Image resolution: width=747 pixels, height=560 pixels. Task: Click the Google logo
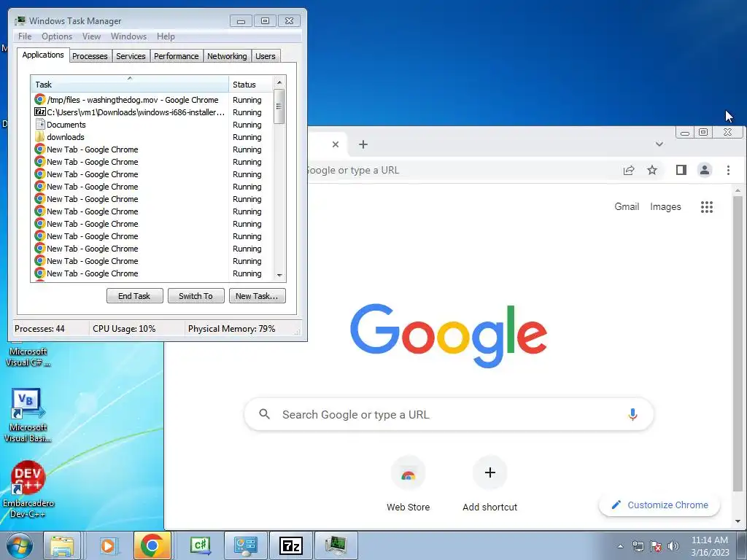point(449,335)
